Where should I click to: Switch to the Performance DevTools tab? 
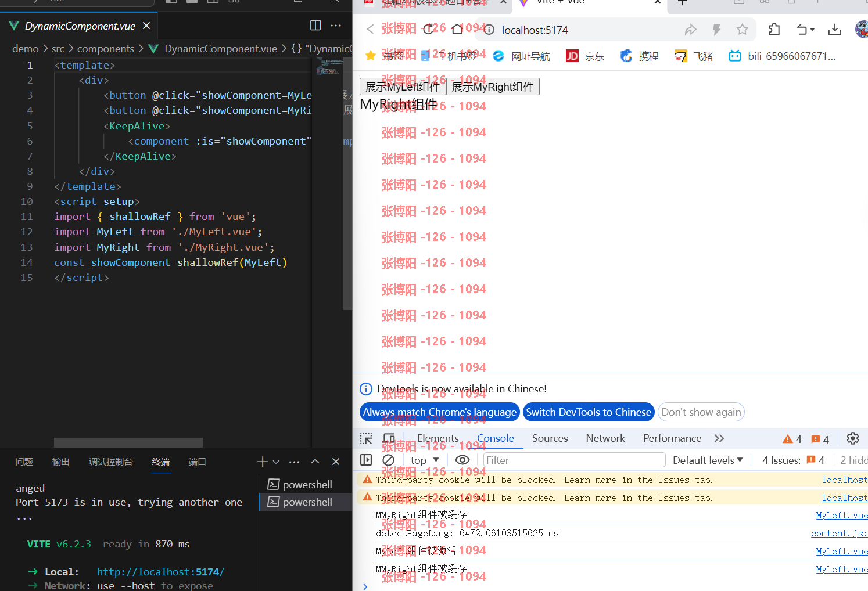click(672, 438)
